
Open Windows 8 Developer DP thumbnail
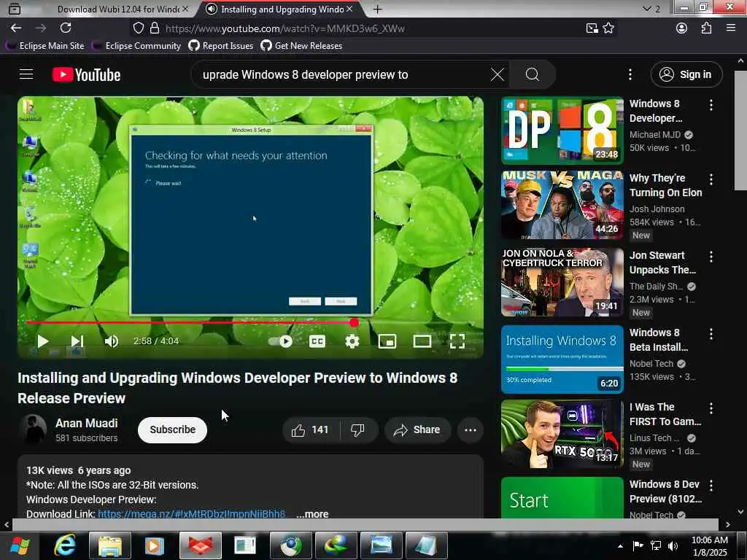coord(562,131)
